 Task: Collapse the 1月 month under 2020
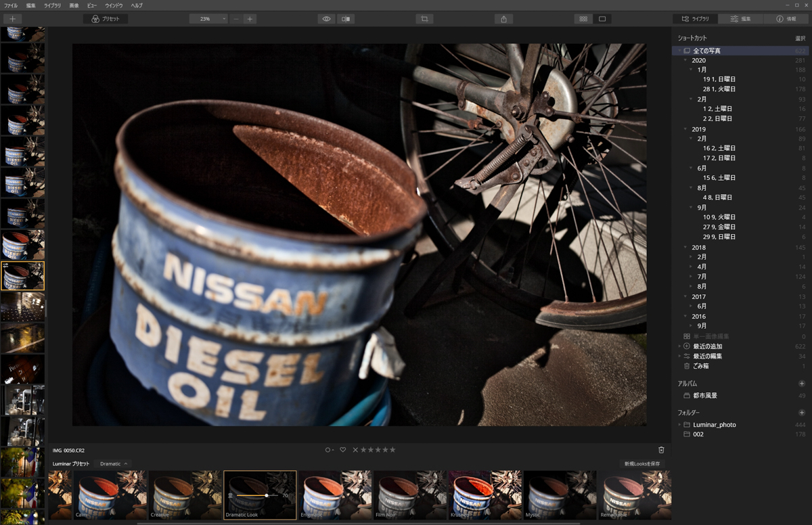click(692, 70)
